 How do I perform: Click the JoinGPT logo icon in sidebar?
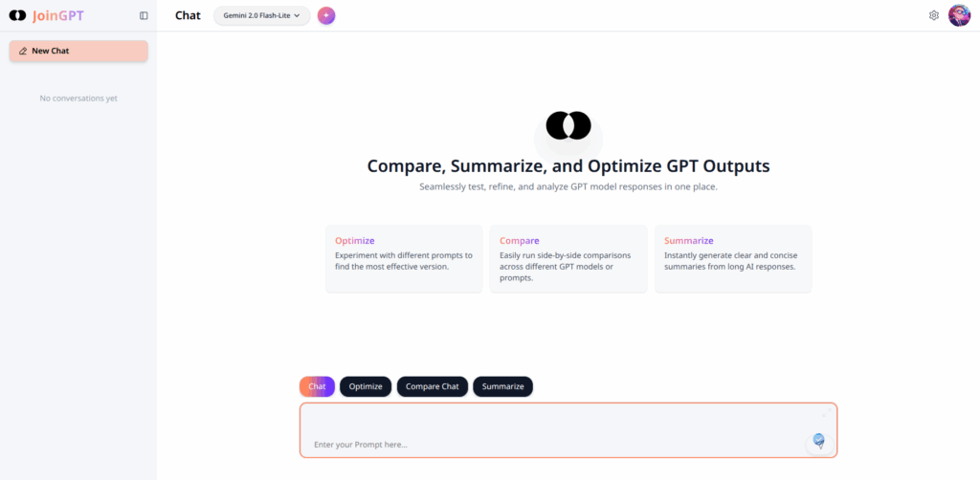(x=17, y=15)
